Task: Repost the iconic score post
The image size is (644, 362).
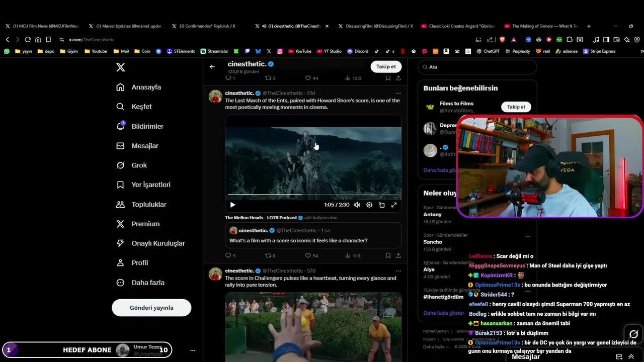Action: (270, 255)
